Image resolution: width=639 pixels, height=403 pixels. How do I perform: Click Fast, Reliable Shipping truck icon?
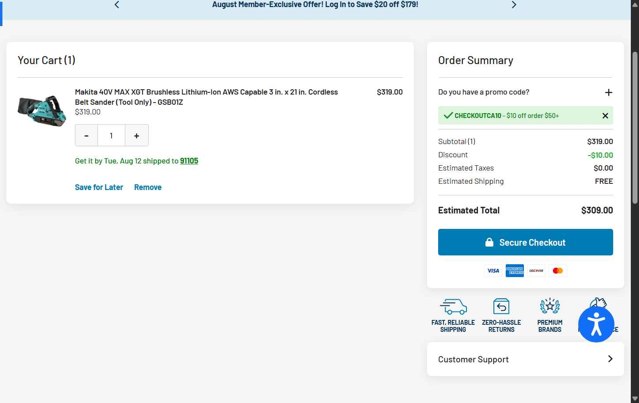[453, 306]
